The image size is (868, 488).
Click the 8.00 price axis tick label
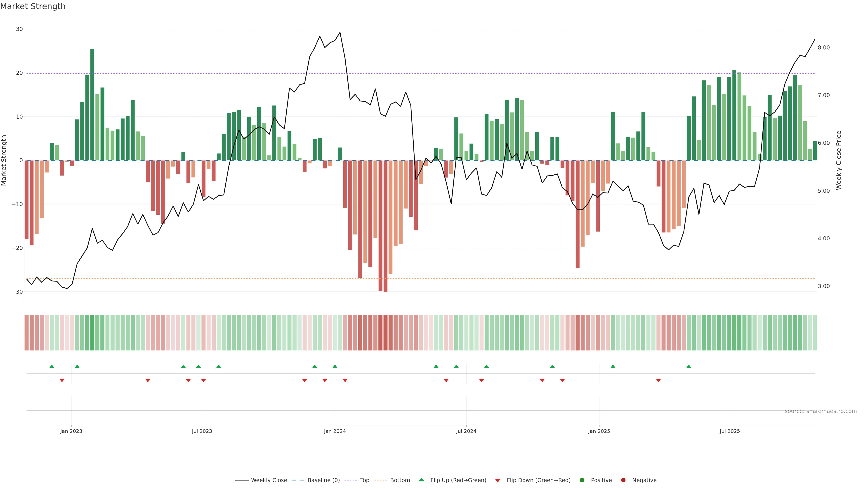823,47
